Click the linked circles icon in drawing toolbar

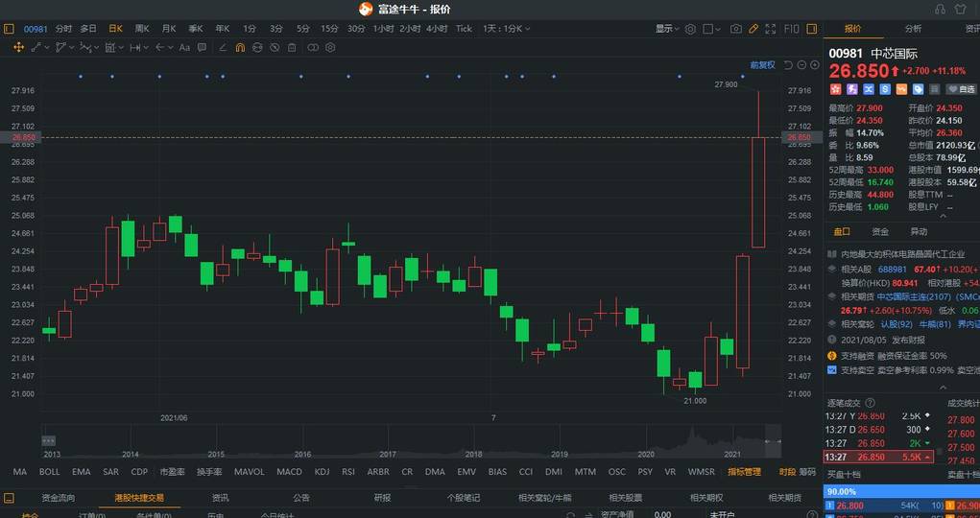313,48
